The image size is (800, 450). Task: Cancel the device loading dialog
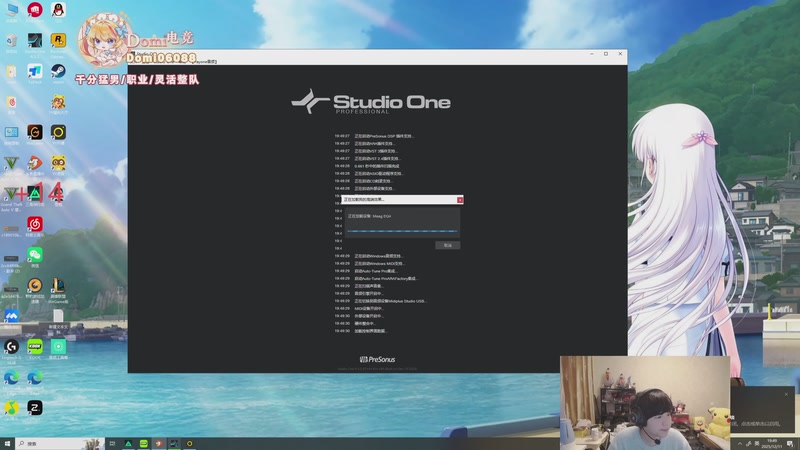[x=447, y=245]
